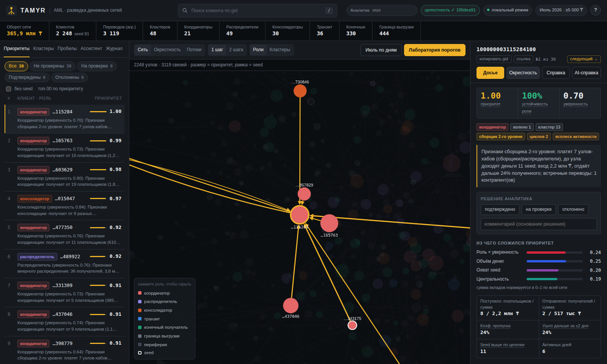Open priority row for client 165763
607x364 pixels.
pos(64,148)
